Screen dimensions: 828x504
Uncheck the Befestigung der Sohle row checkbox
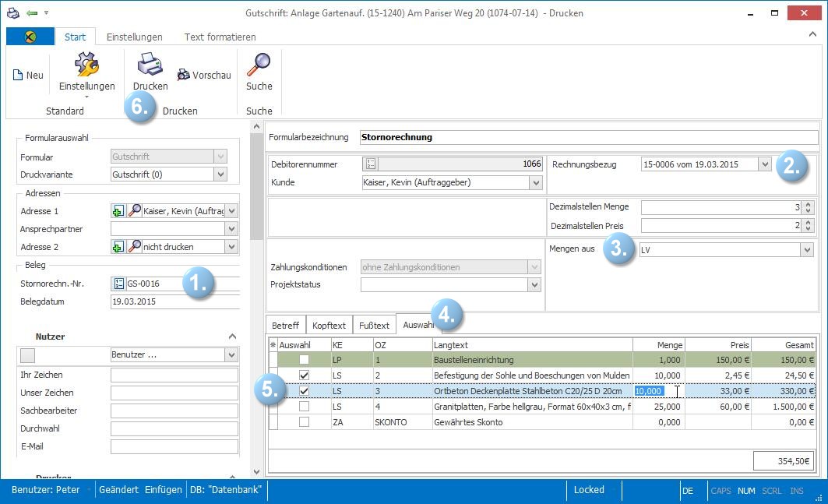click(x=304, y=375)
